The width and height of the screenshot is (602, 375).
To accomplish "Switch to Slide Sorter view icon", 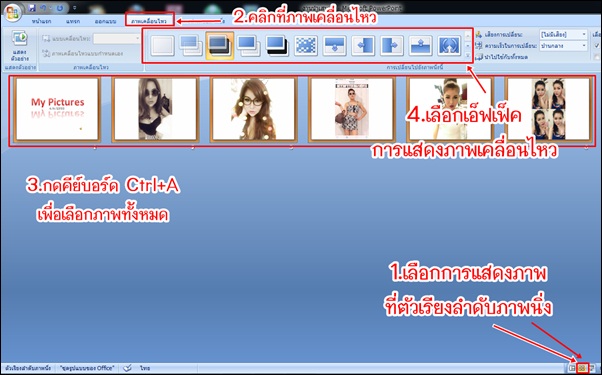I will (x=582, y=368).
